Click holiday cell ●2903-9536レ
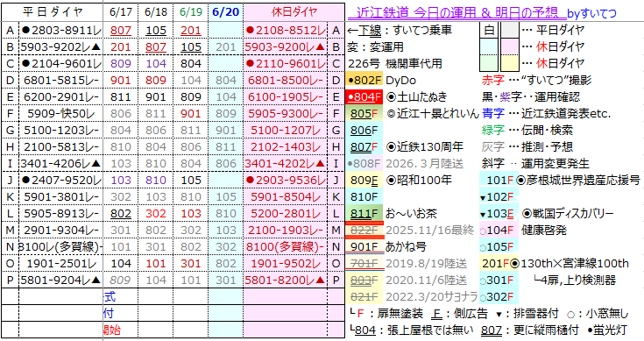 tap(286, 180)
